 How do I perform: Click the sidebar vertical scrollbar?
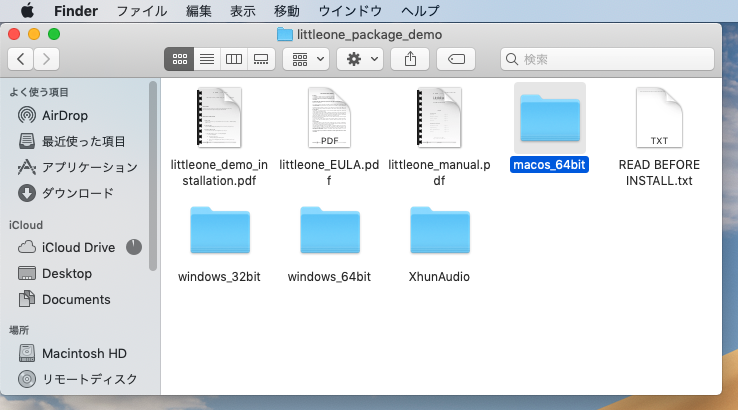pos(153,176)
